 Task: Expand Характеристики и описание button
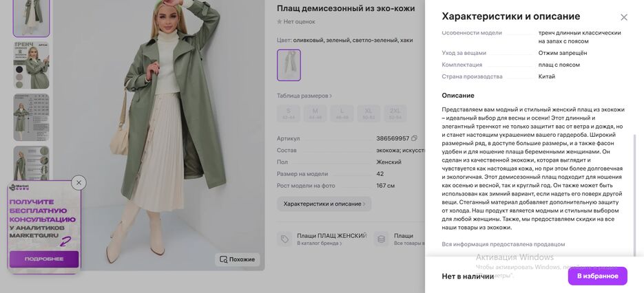pyautogui.click(x=324, y=204)
